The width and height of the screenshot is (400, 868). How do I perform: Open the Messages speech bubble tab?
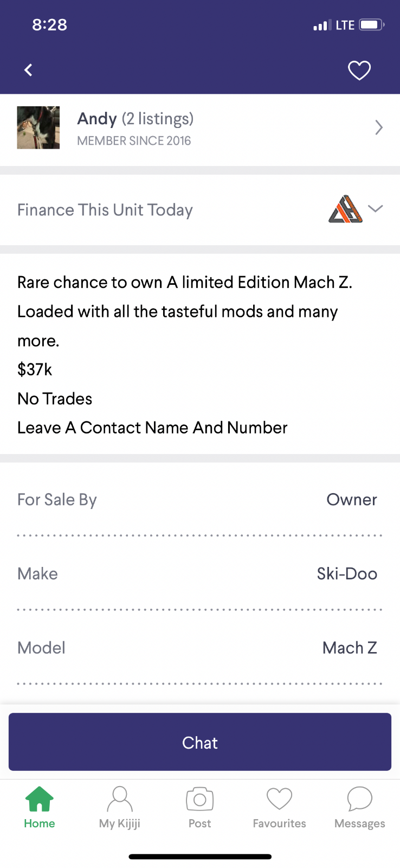(360, 808)
